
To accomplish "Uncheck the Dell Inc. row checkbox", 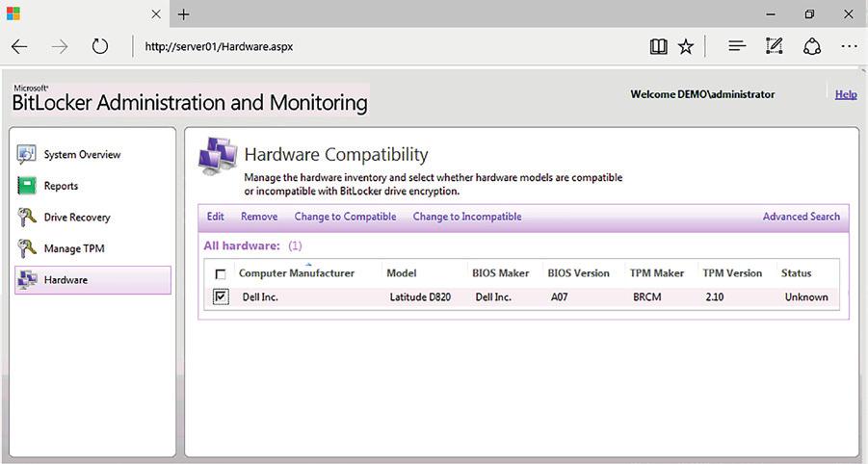I will (221, 297).
